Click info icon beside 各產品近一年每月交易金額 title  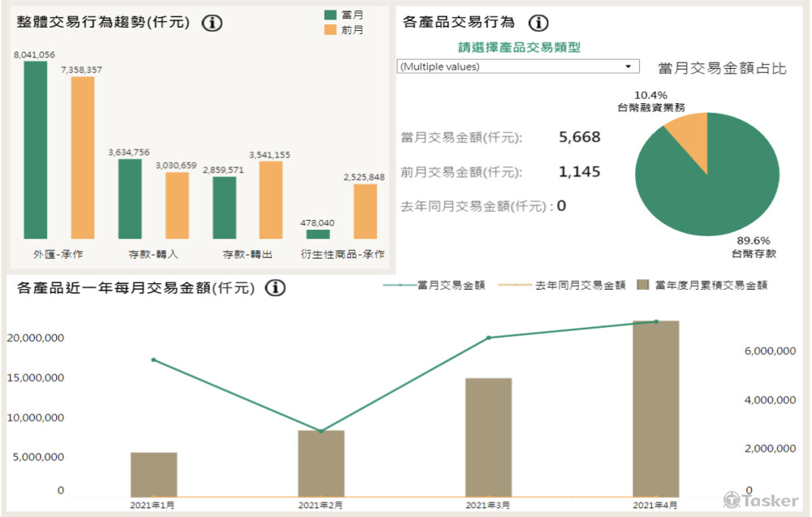point(275,288)
